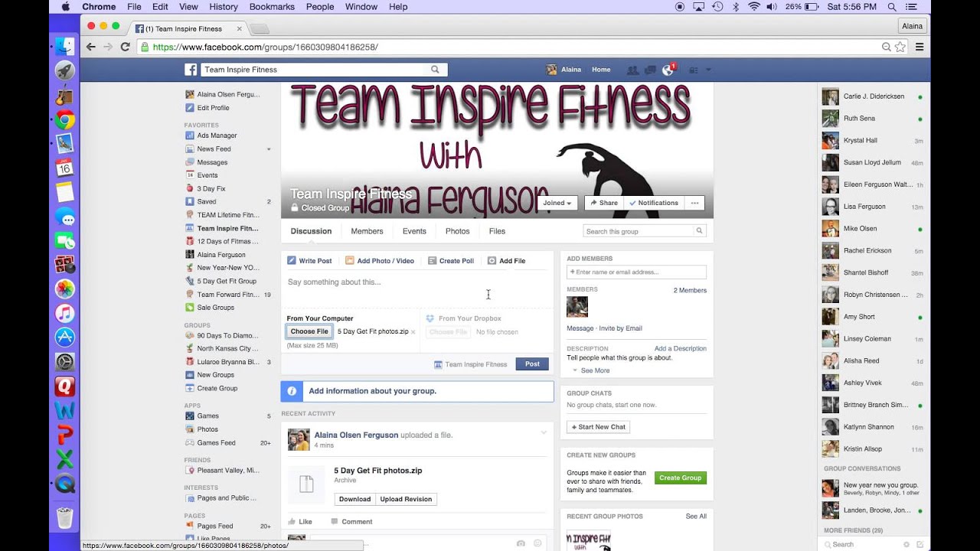
Task: Bookmark page with the star icon
Action: click(x=900, y=47)
